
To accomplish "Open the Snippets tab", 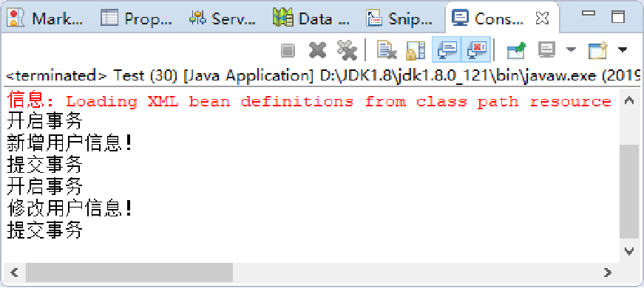I will pos(399,18).
